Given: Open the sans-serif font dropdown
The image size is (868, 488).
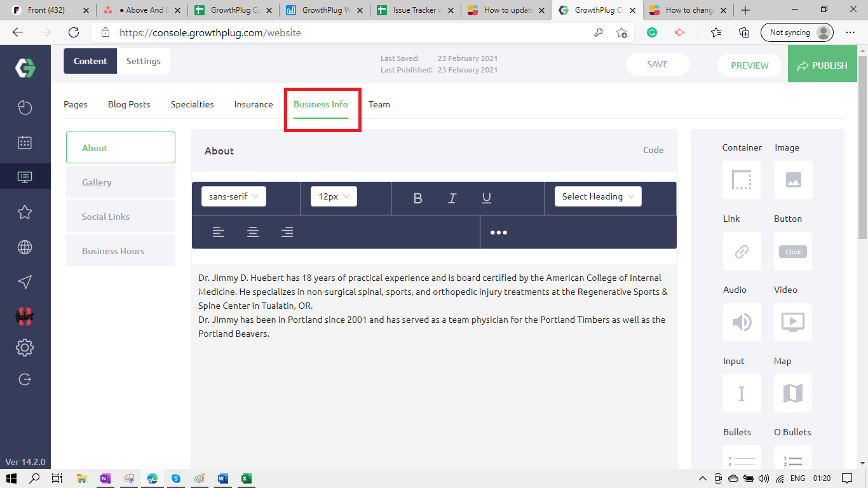Looking at the screenshot, I should pos(234,196).
